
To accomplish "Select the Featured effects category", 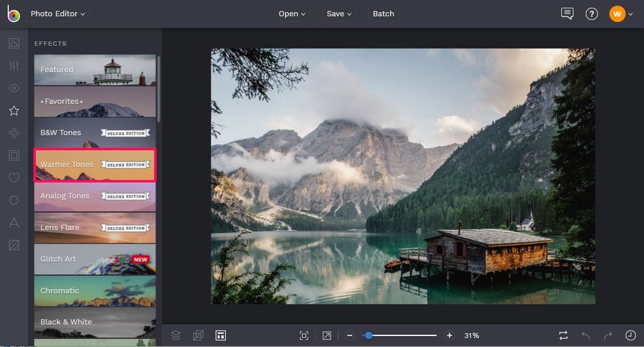I will (x=95, y=70).
